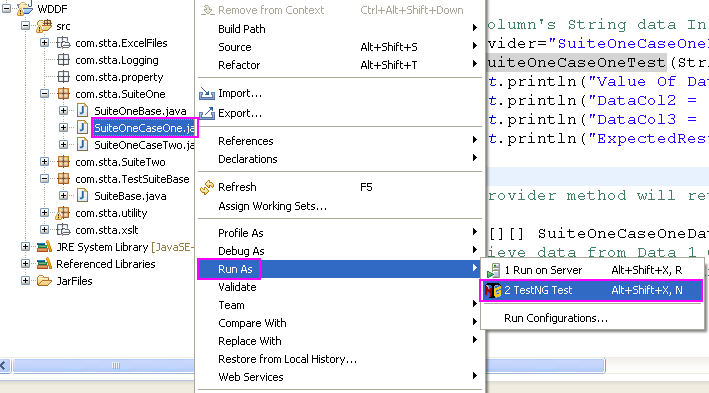Image resolution: width=709 pixels, height=393 pixels.
Task: Expand the com.stta.SuiteTwo package
Action: pos(44,162)
